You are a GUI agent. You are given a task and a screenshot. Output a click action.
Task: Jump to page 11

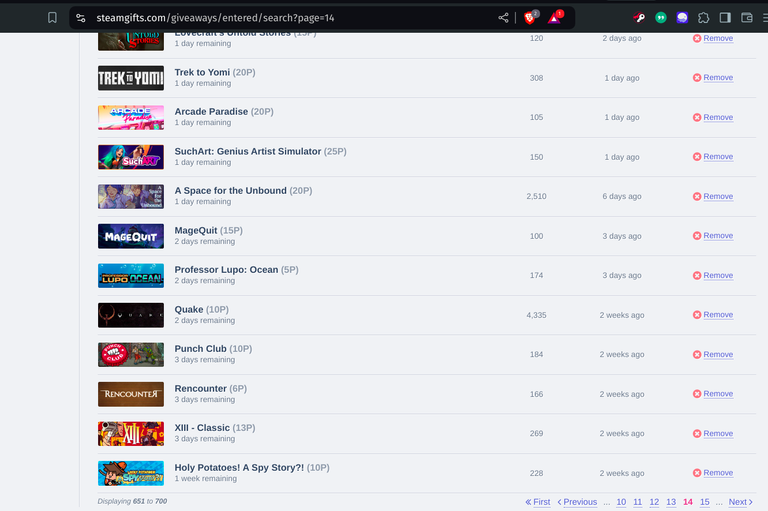click(x=637, y=502)
